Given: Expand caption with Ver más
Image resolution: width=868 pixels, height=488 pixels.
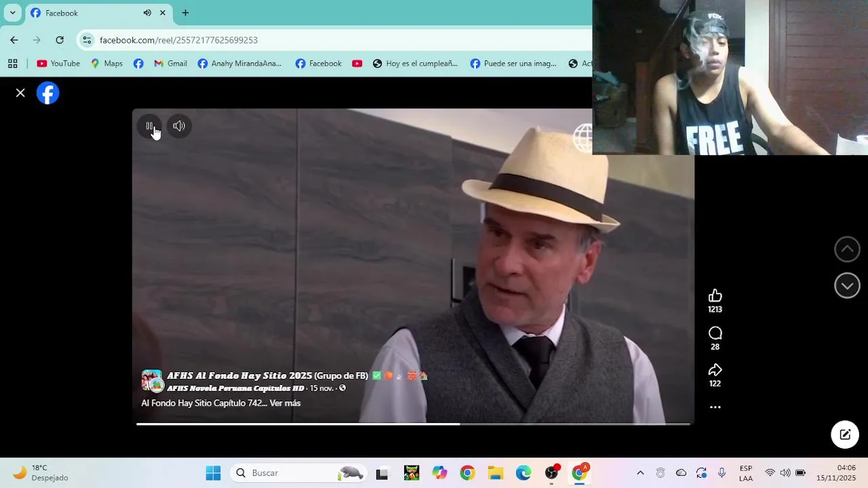Looking at the screenshot, I should tap(285, 403).
